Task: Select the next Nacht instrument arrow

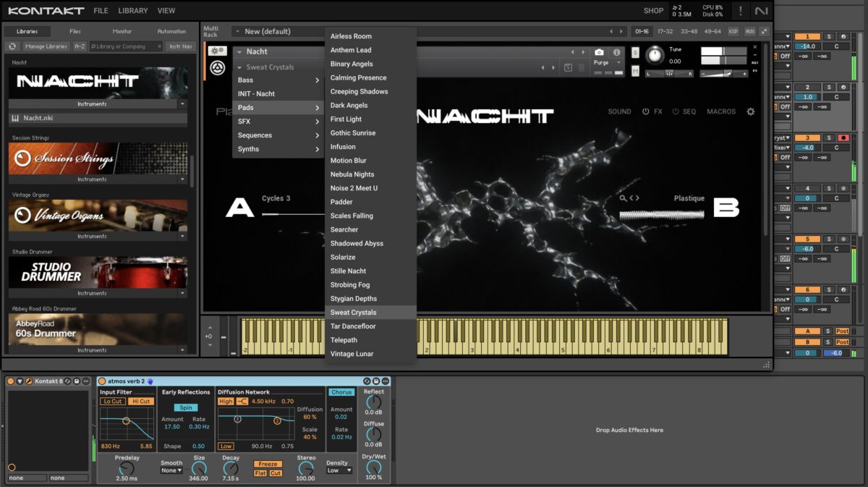Action: coord(583,52)
